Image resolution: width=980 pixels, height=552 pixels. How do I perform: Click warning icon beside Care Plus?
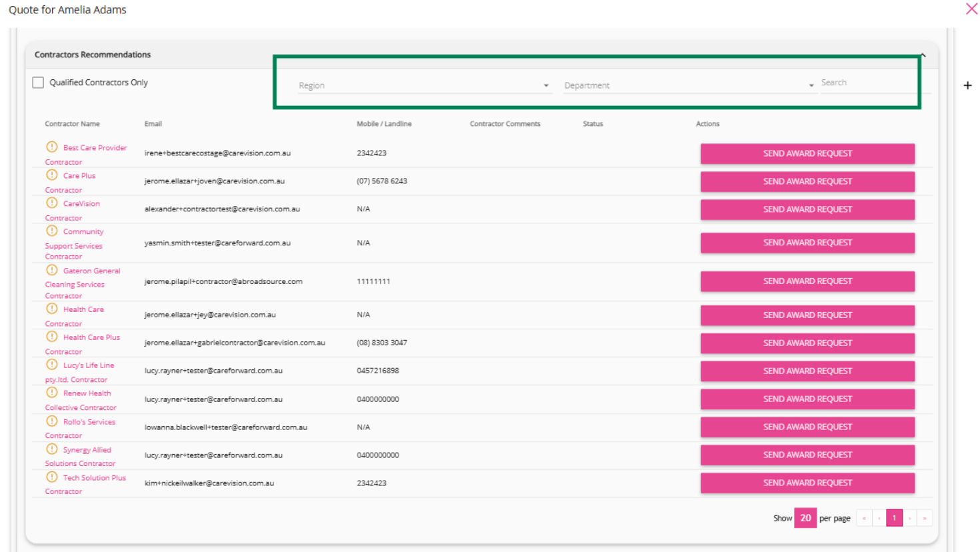[x=52, y=175]
